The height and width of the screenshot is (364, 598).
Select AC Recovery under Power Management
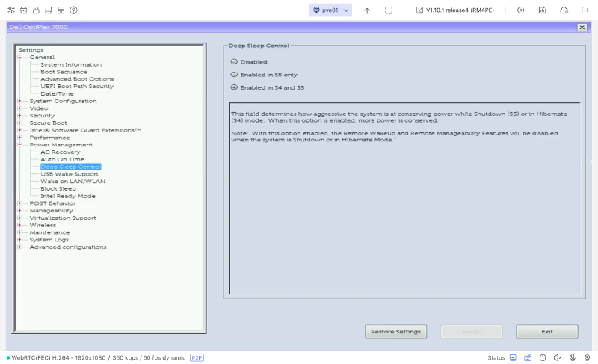click(x=61, y=152)
